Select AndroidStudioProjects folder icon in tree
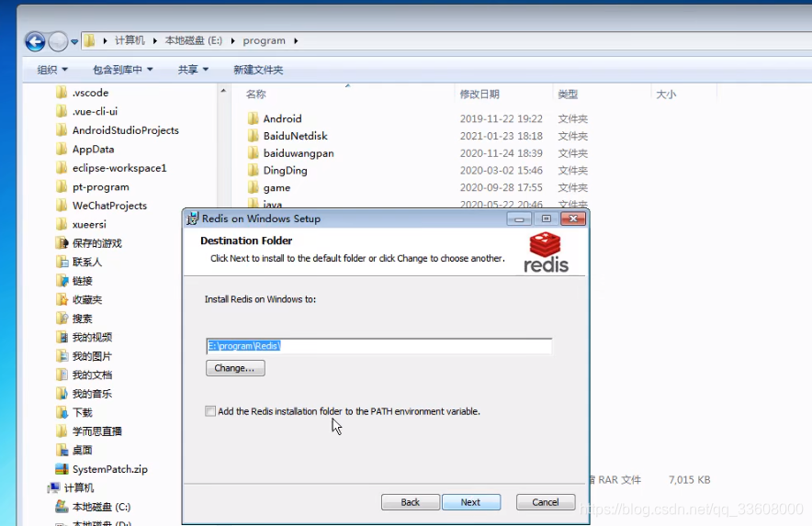 62,130
